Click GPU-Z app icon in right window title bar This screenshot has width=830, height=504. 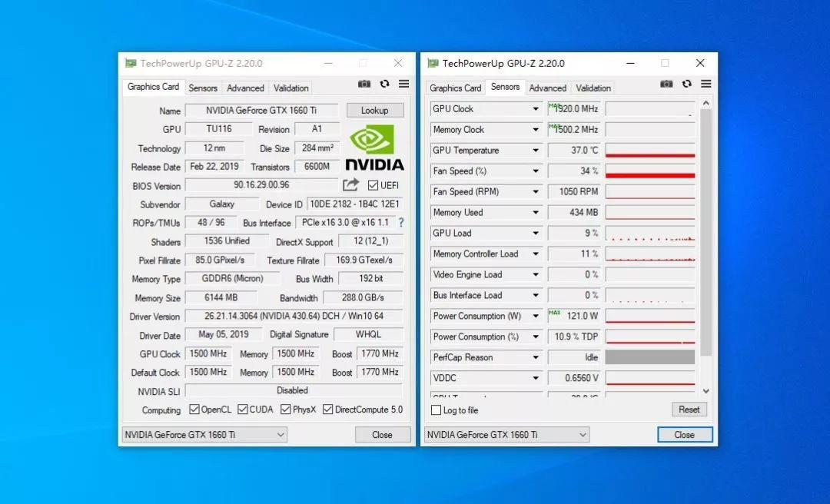(433, 63)
